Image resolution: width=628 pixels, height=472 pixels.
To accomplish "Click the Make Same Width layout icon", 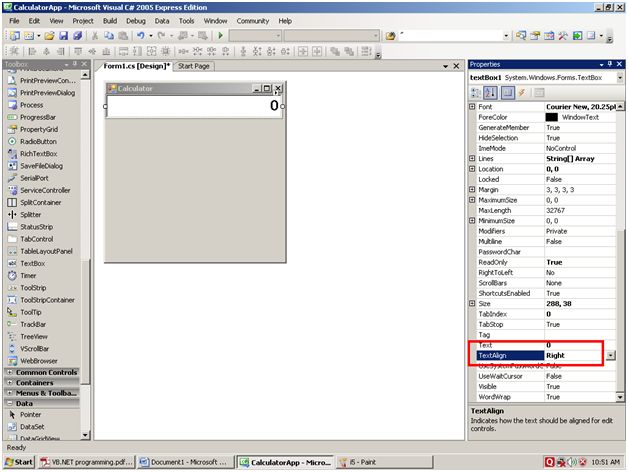I will tap(123, 51).
